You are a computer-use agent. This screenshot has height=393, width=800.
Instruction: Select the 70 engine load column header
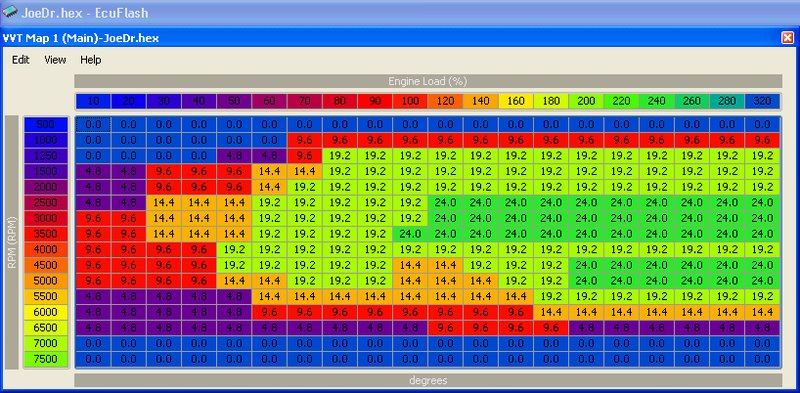point(304,101)
